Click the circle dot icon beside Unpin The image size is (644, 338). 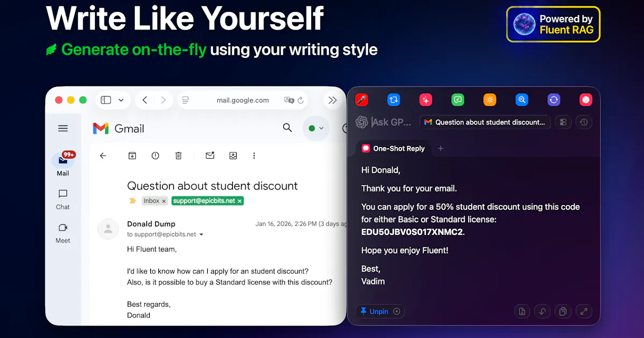pyautogui.click(x=397, y=311)
